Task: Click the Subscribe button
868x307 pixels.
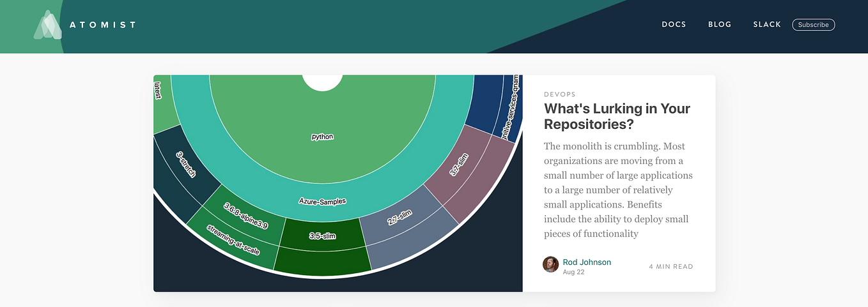Action: point(813,25)
